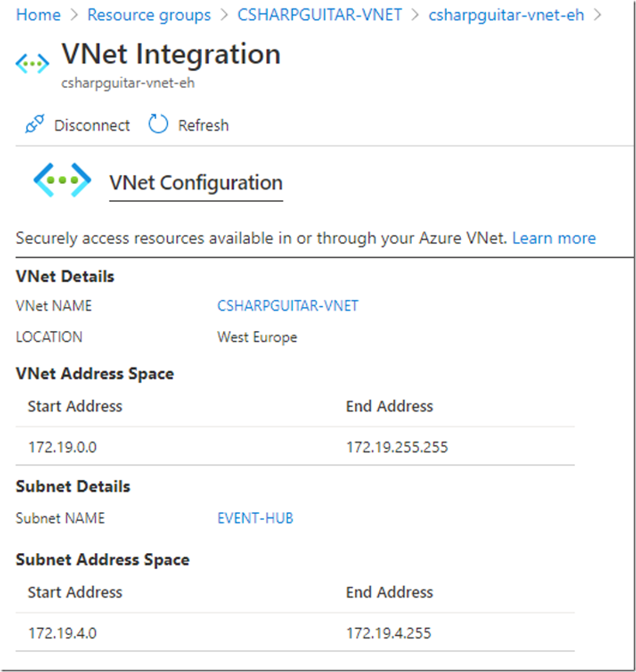Open the EVENT-HUB subnet link
Viewport: 636px width, 672px height.
[x=255, y=518]
